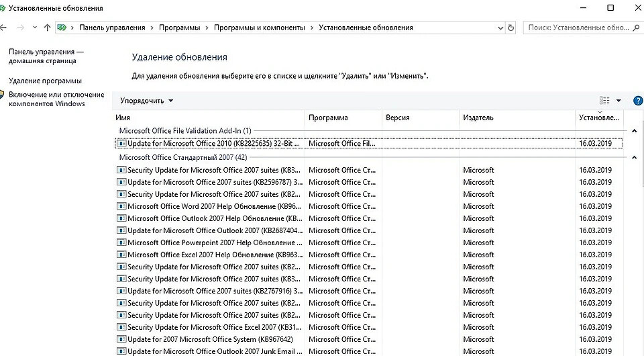Open help with the question mark icon

[638, 101]
